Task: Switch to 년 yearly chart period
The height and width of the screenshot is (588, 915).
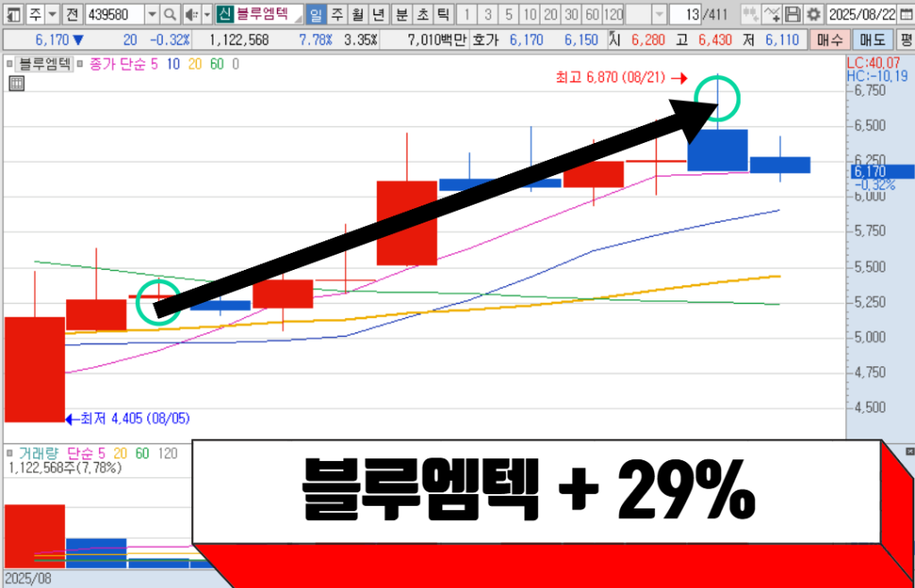Action: click(378, 13)
